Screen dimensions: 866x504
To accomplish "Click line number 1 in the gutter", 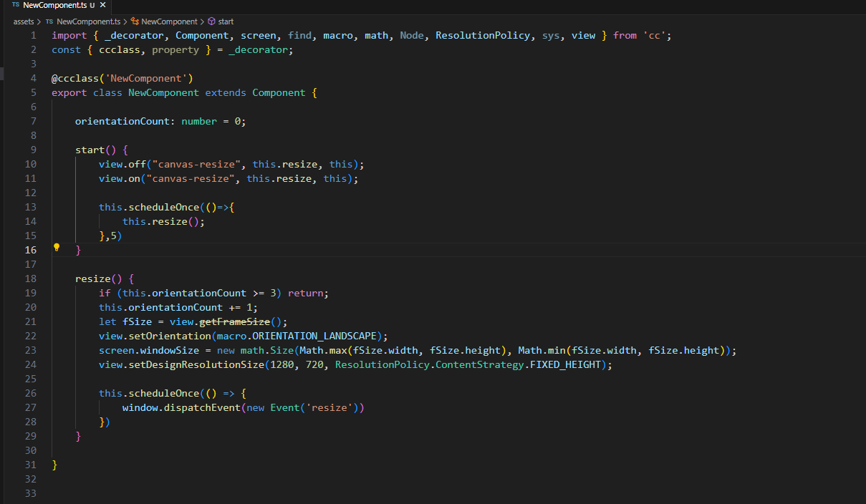I will (x=33, y=35).
